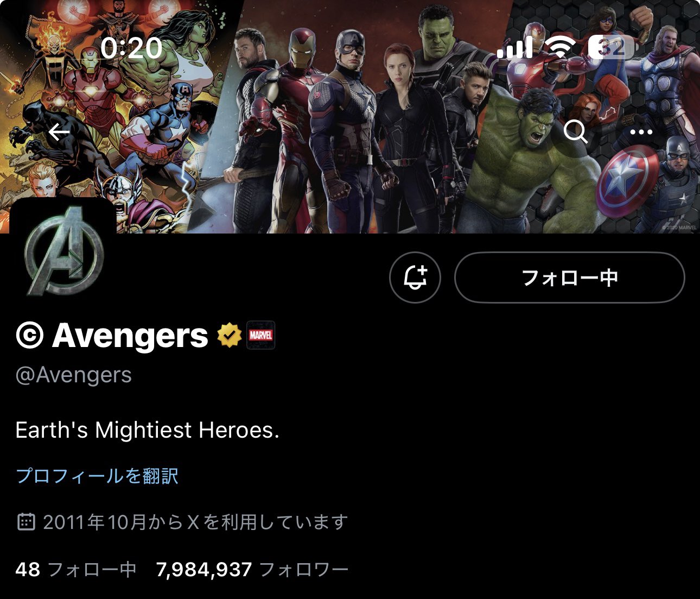Select the Earth's Mightiest Heroes bio text
Screen dimensions: 700x599
click(147, 430)
